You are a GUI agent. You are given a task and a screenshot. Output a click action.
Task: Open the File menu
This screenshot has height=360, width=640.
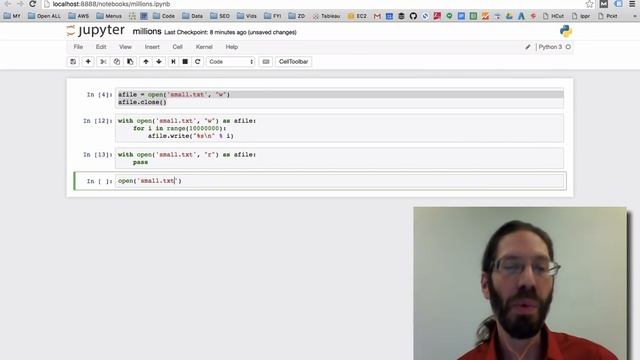coord(78,47)
